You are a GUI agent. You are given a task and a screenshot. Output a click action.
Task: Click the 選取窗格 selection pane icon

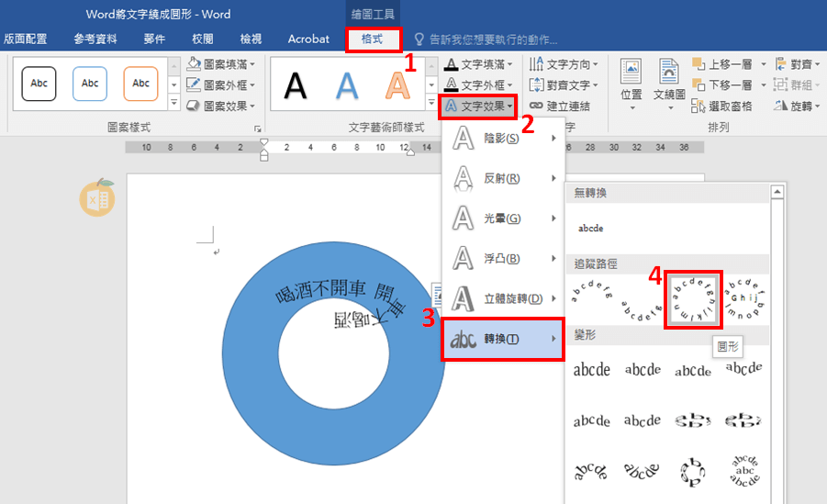tap(721, 106)
